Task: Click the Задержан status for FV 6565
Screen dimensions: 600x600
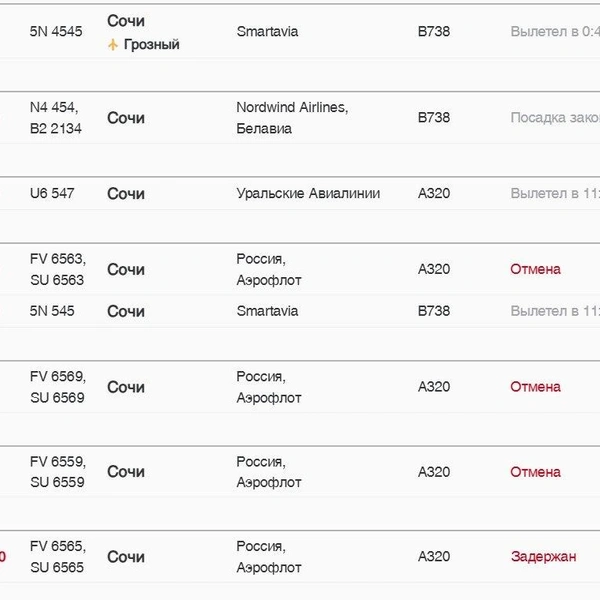Action: click(x=543, y=556)
